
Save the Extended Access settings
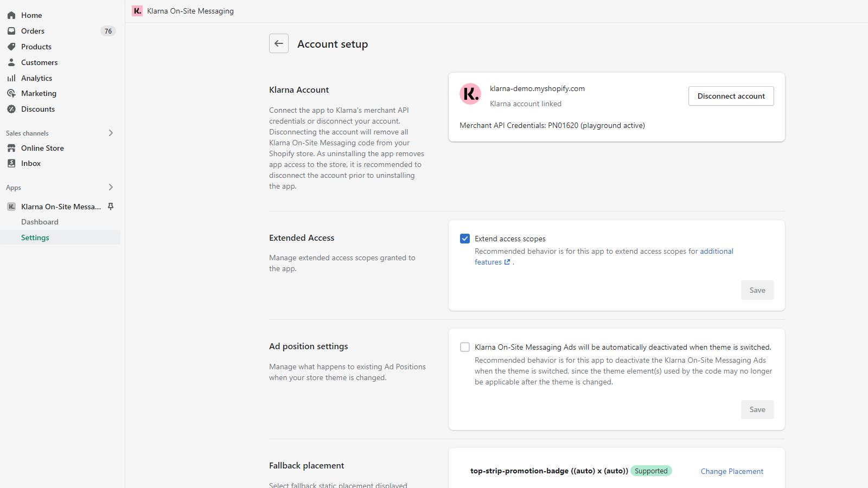(757, 290)
